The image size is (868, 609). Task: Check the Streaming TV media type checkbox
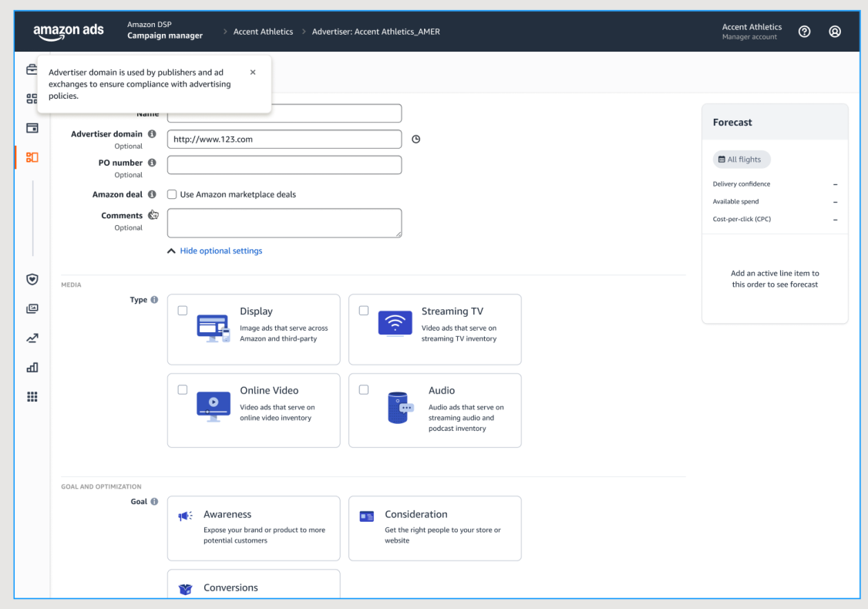[364, 311]
